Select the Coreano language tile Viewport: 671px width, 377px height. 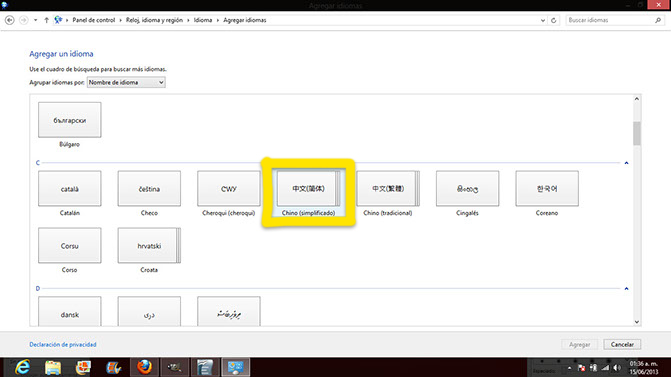click(x=547, y=193)
